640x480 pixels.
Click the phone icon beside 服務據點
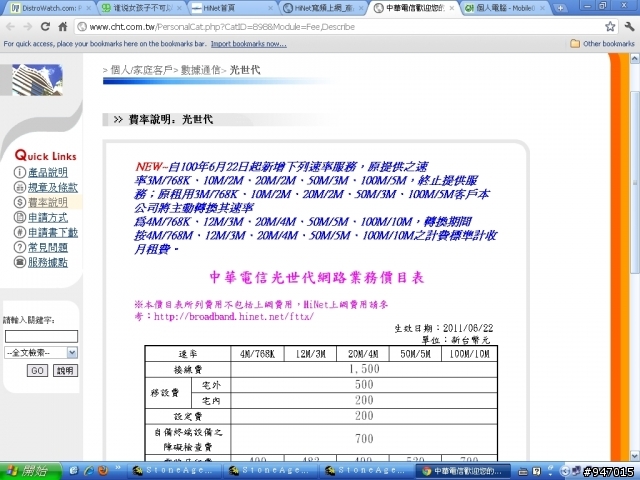20,262
